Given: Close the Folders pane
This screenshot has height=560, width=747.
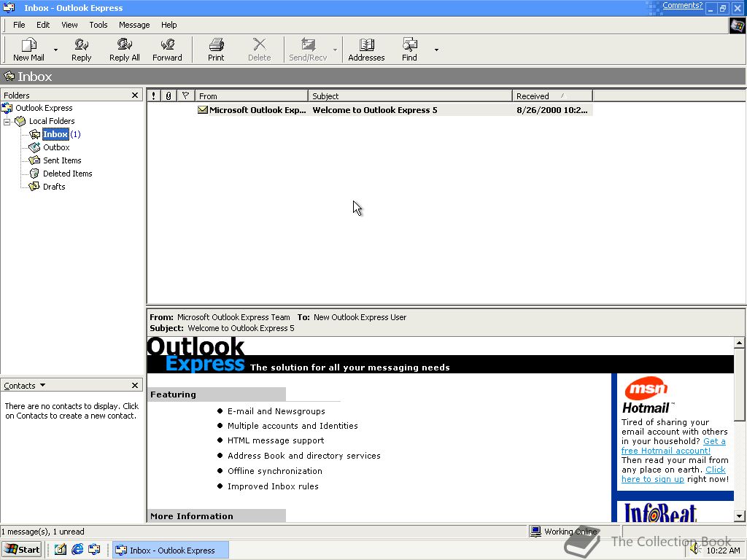Looking at the screenshot, I should click(135, 96).
